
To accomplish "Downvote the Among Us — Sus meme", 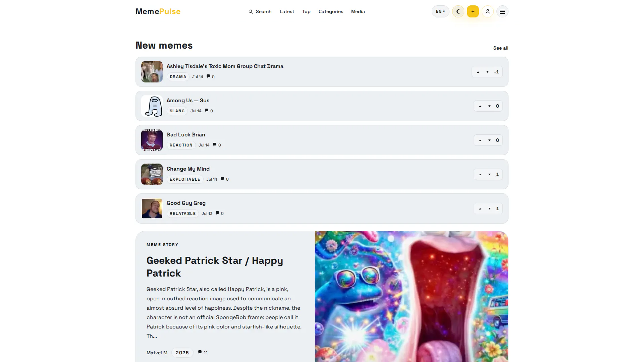I will pos(489,106).
